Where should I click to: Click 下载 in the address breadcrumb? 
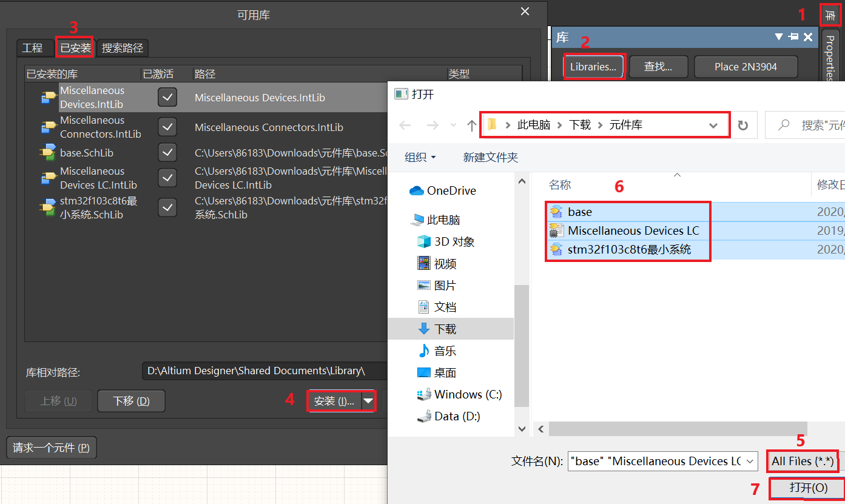580,125
